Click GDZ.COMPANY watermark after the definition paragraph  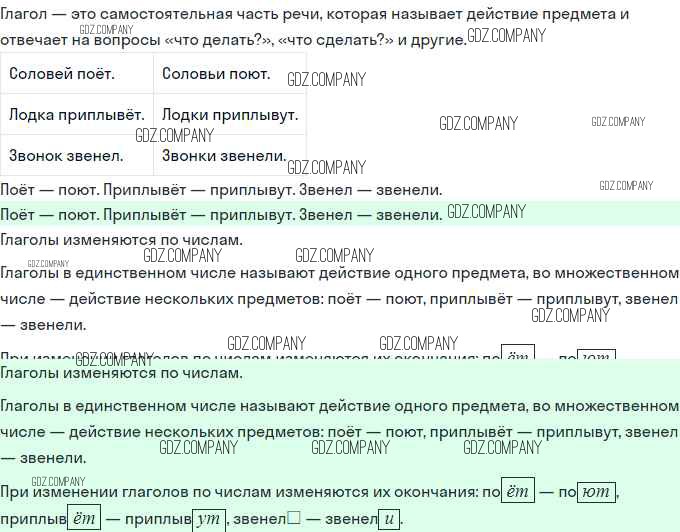(507, 36)
